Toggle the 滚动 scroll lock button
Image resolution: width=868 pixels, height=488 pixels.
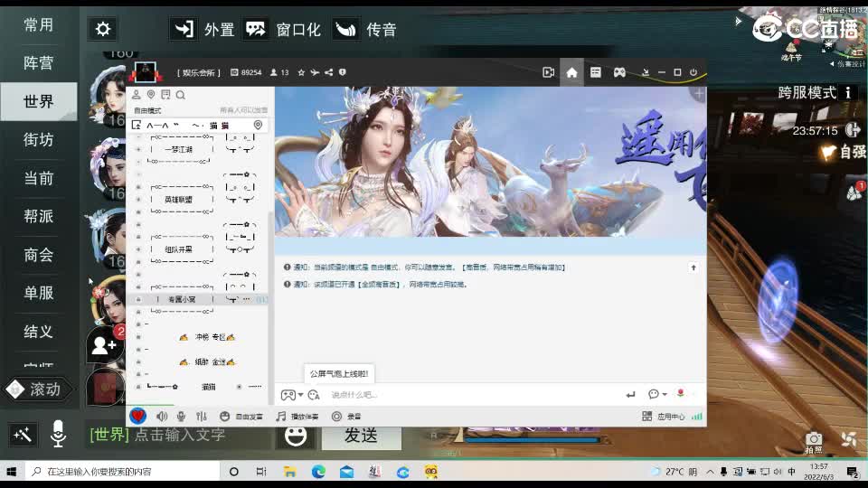pos(39,389)
